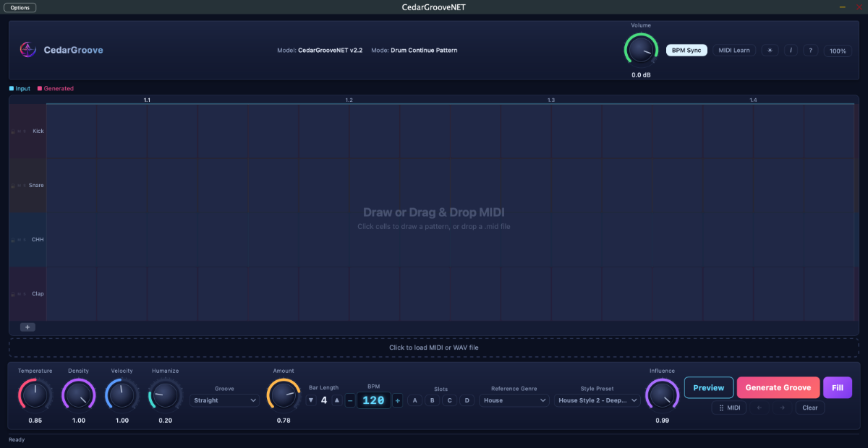Click the Velocity knob

pyautogui.click(x=122, y=395)
